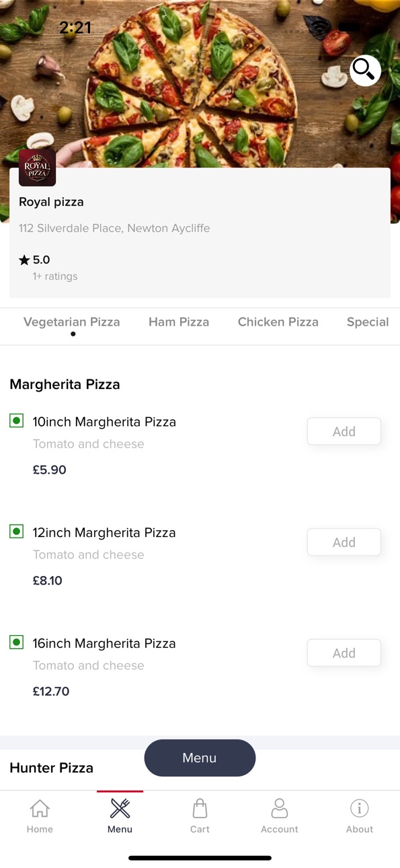This screenshot has width=400, height=868.
Task: Click the star rating 5.0
Action: pyautogui.click(x=34, y=260)
